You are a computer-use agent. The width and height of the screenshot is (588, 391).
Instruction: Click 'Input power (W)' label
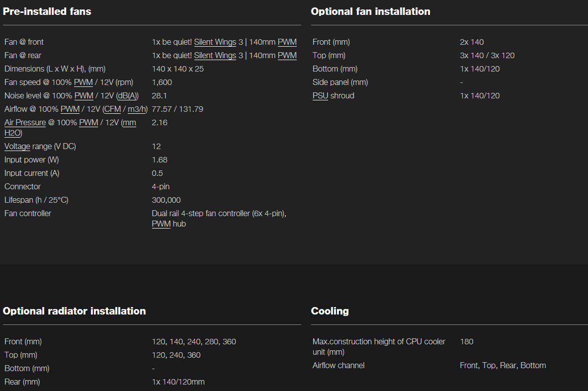pyautogui.click(x=31, y=160)
